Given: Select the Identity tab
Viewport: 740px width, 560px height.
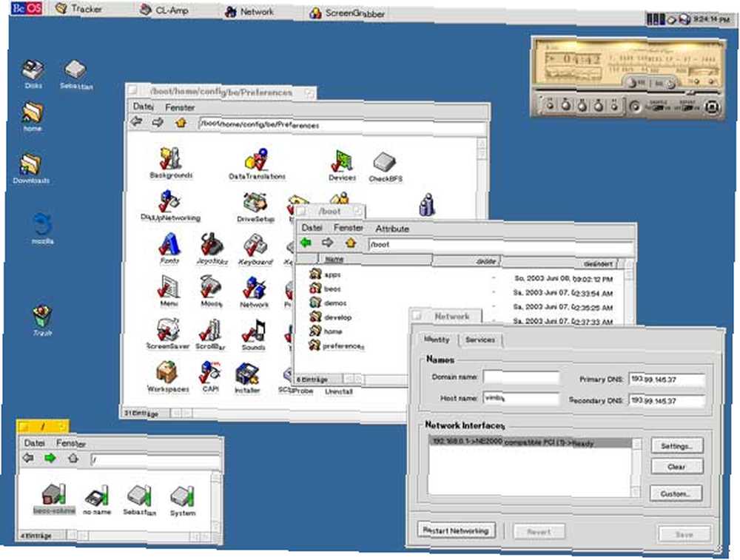Looking at the screenshot, I should [437, 340].
